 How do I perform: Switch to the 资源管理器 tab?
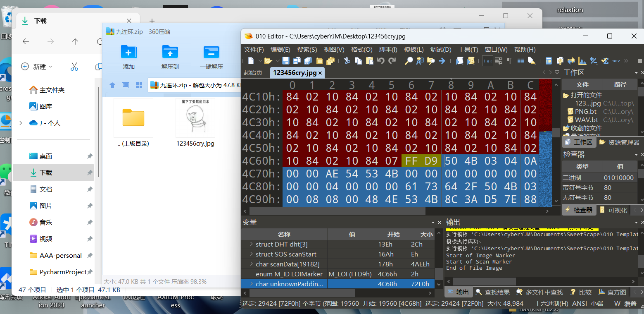tap(619, 142)
